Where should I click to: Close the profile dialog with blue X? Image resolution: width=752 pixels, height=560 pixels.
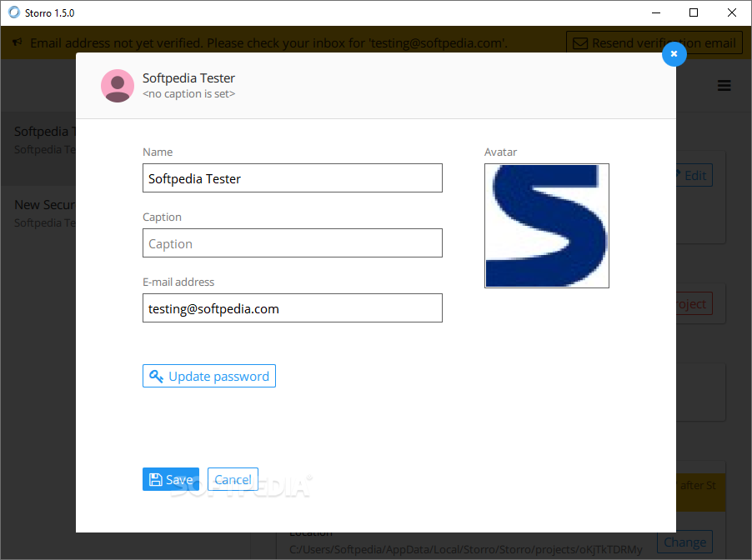(674, 53)
